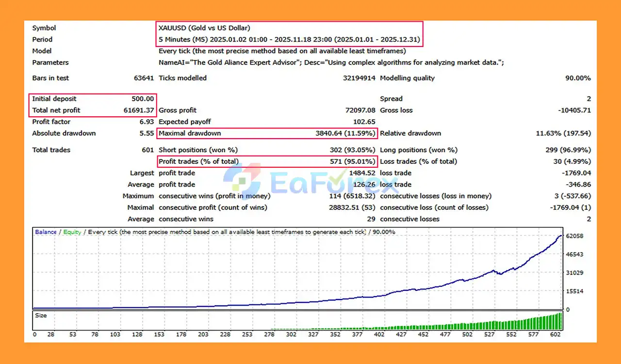
Task: Click the blue balance curve peak
Action: point(560,236)
